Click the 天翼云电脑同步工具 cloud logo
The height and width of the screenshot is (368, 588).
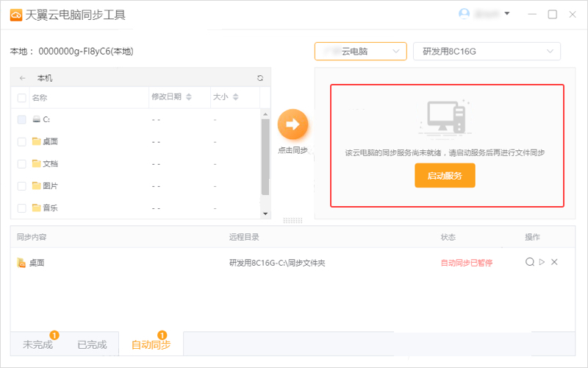tap(16, 15)
